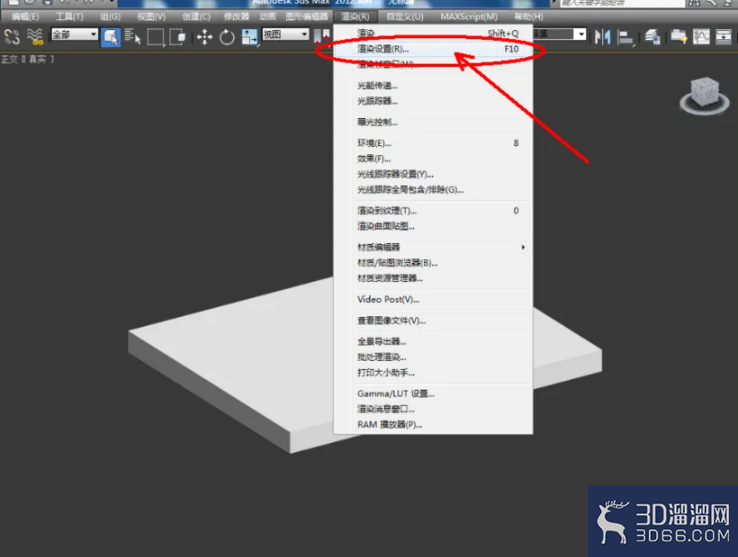
Task: Select 材质资源管理器... menu entry
Action: click(433, 278)
